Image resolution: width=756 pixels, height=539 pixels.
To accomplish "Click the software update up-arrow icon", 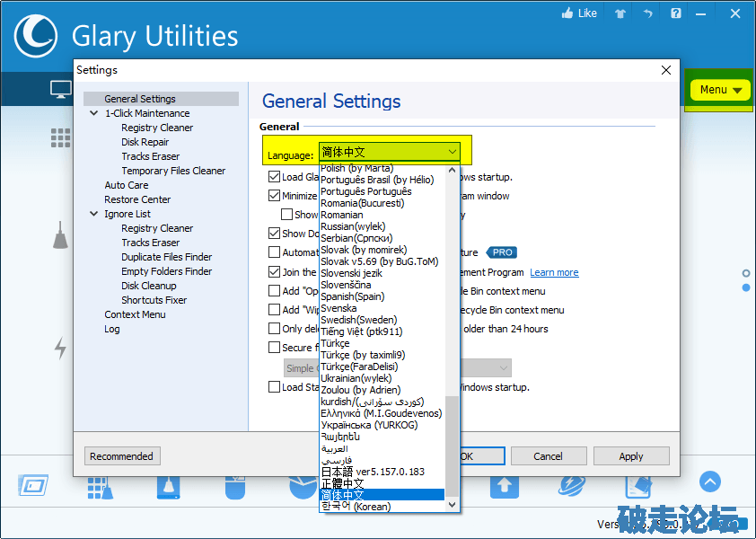I will click(x=504, y=485).
